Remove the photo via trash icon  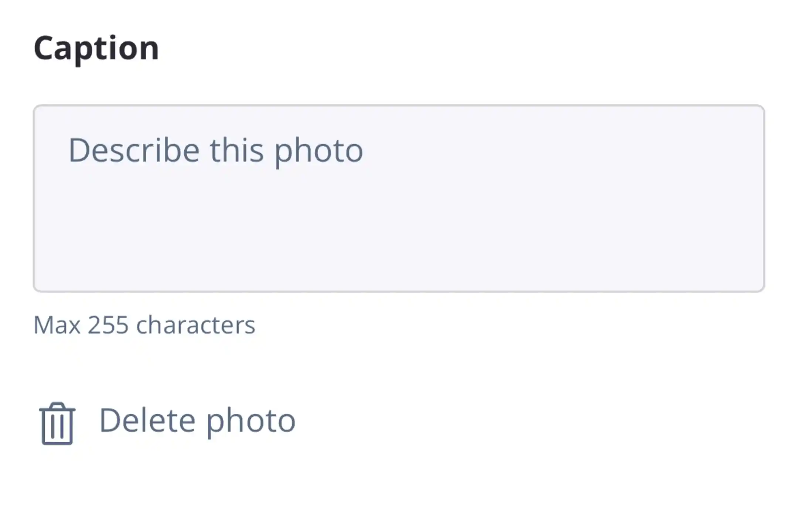57,423
